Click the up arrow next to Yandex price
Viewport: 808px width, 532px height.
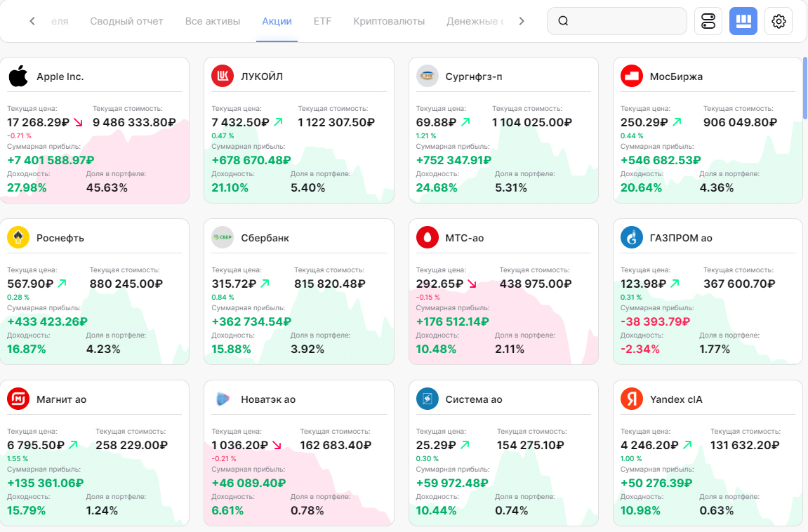[x=687, y=445]
